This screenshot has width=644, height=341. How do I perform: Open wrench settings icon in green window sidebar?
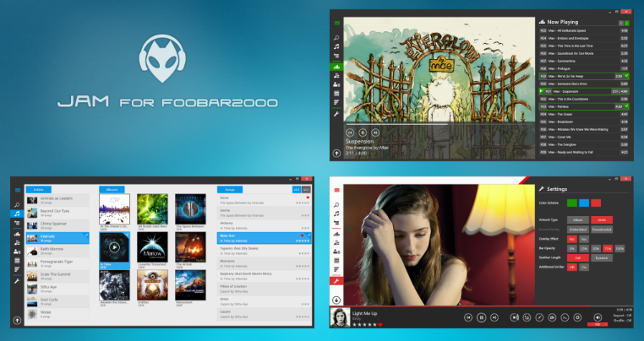[x=336, y=114]
